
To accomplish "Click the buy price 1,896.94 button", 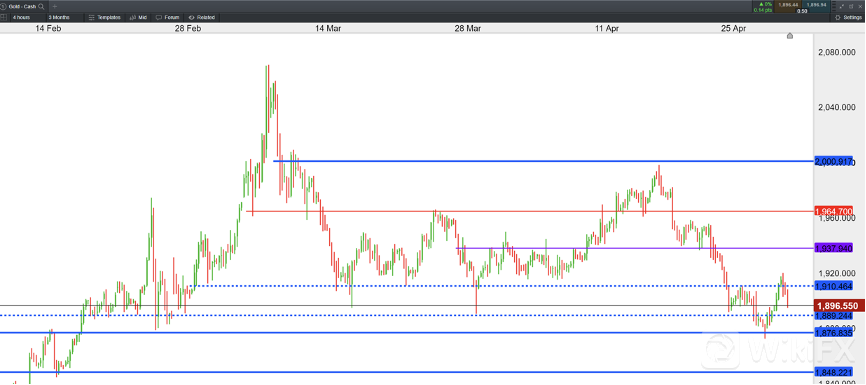I will pos(816,6).
